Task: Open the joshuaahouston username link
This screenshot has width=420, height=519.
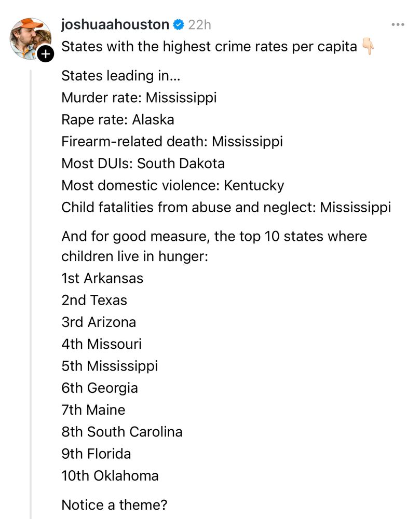Action: point(115,24)
